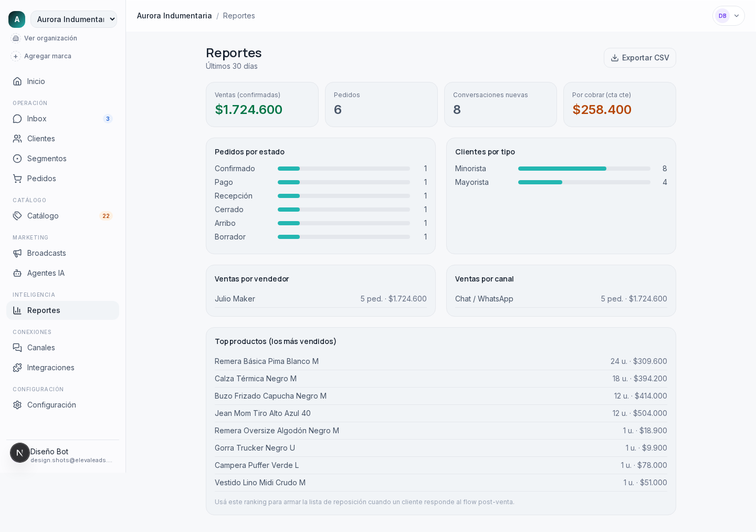Click the Agregar marca link
This screenshot has width=756, height=532.
point(48,56)
